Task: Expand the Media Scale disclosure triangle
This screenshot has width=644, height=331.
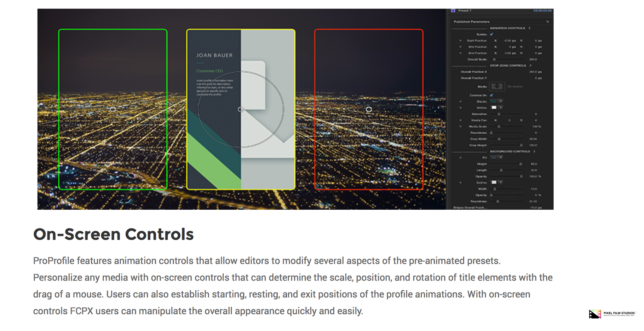Action: pos(460,126)
